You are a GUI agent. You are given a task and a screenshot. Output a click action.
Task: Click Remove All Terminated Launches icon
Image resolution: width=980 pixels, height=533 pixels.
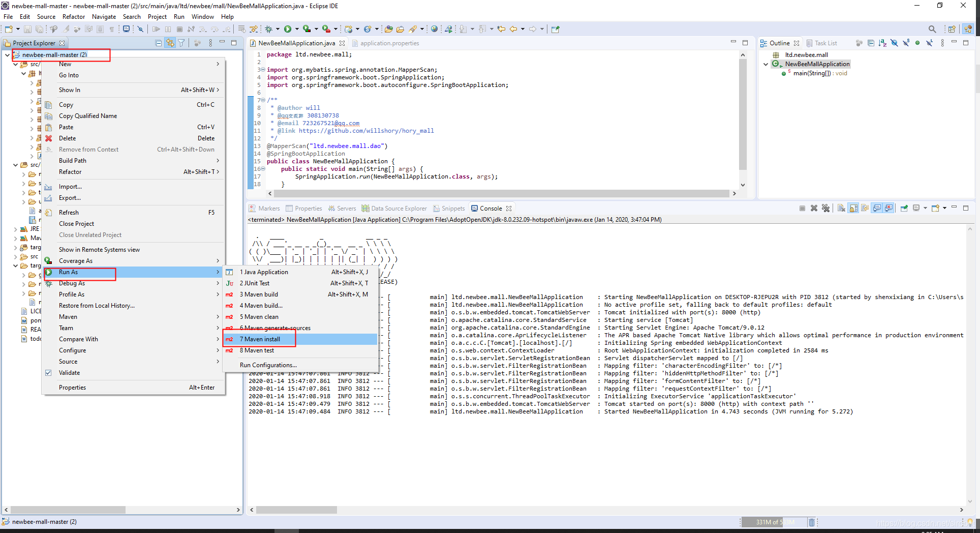[825, 208]
